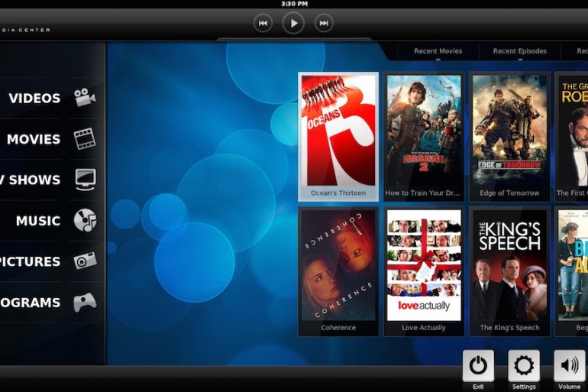Image resolution: width=588 pixels, height=392 pixels.
Task: Click the Movies film strip icon
Action: click(85, 139)
